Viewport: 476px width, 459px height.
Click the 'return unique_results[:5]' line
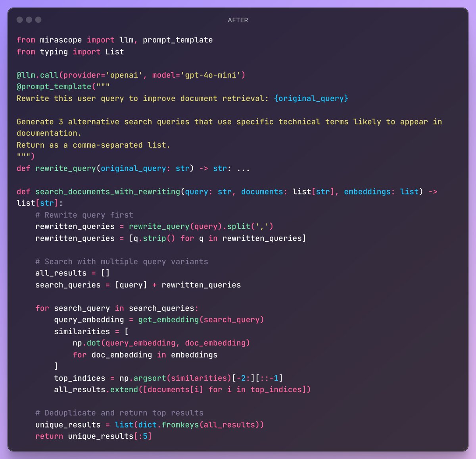pyautogui.click(x=94, y=436)
